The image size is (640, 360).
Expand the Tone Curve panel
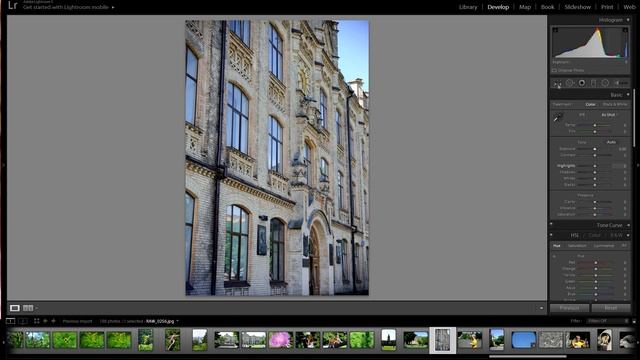tap(629, 225)
